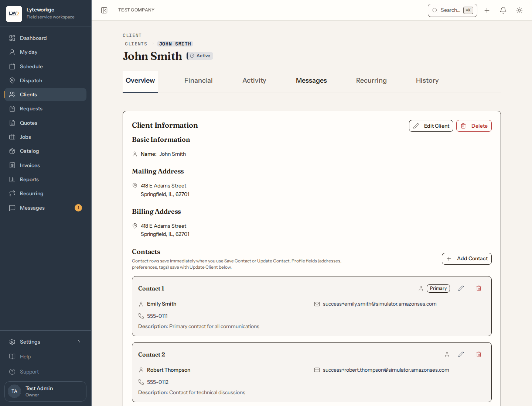Click phone number 555-0111
The height and width of the screenshot is (406, 532).
(x=157, y=316)
